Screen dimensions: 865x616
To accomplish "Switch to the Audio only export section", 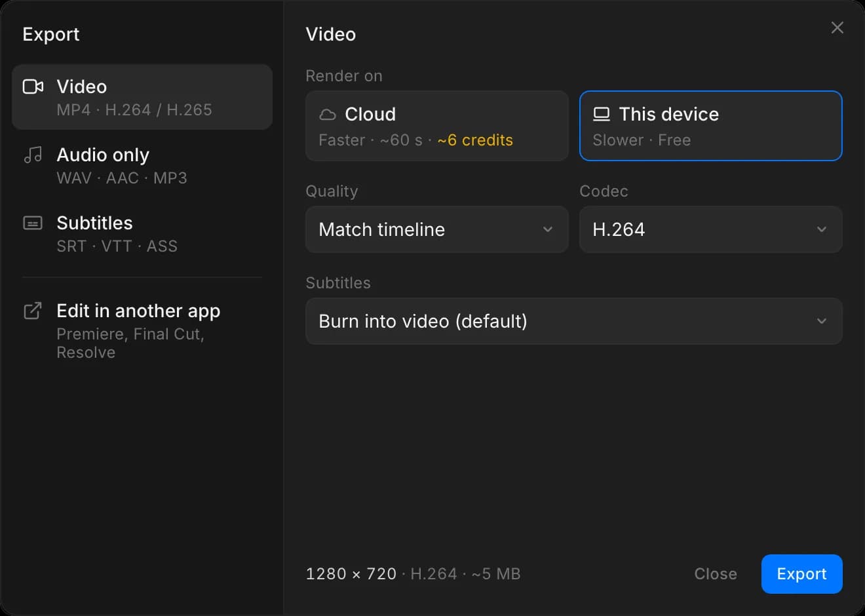I will click(142, 165).
